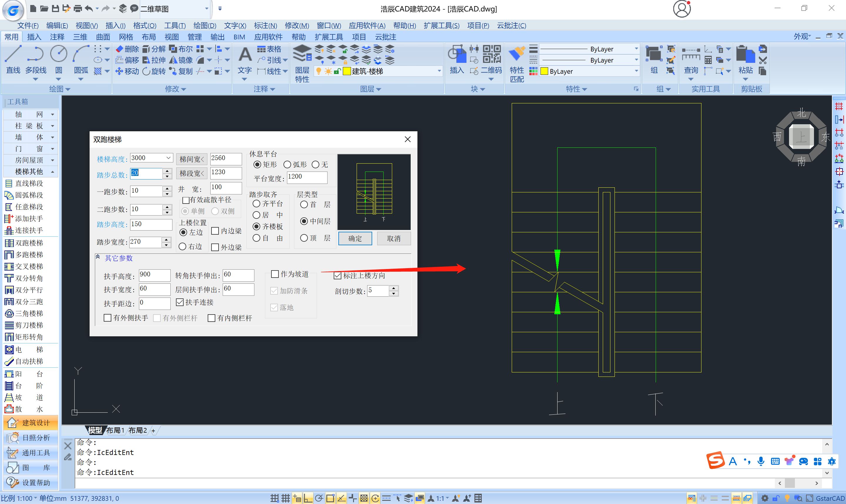Expand the 建筑-楼梯 layer dropdown
Viewport: 846px width, 504px height.
point(439,71)
